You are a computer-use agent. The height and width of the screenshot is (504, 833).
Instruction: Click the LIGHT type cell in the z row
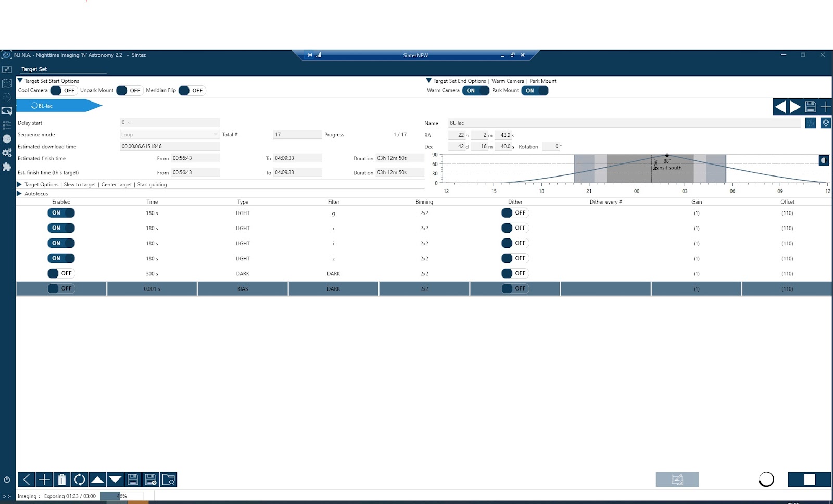coord(243,259)
